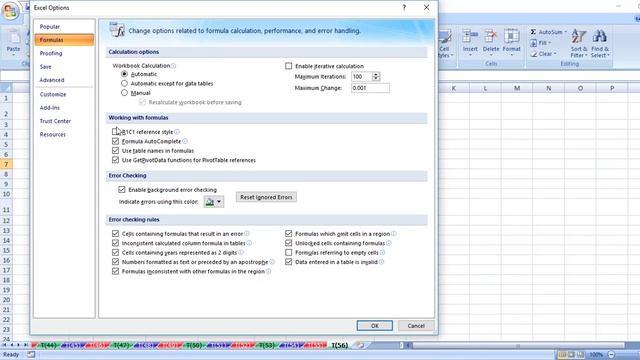Click the Format cells icon
Image resolution: width=640 pixels, height=360 pixels.
(511, 37)
